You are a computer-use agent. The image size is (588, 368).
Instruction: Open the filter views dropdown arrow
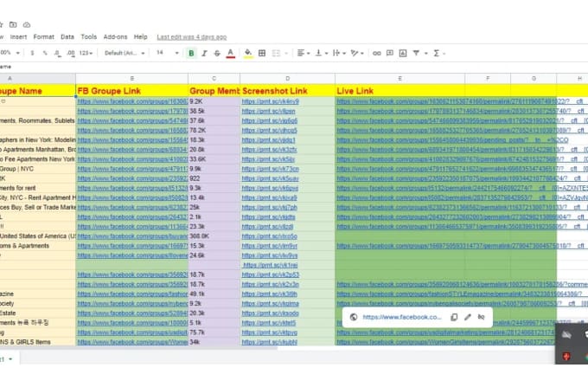click(x=426, y=54)
